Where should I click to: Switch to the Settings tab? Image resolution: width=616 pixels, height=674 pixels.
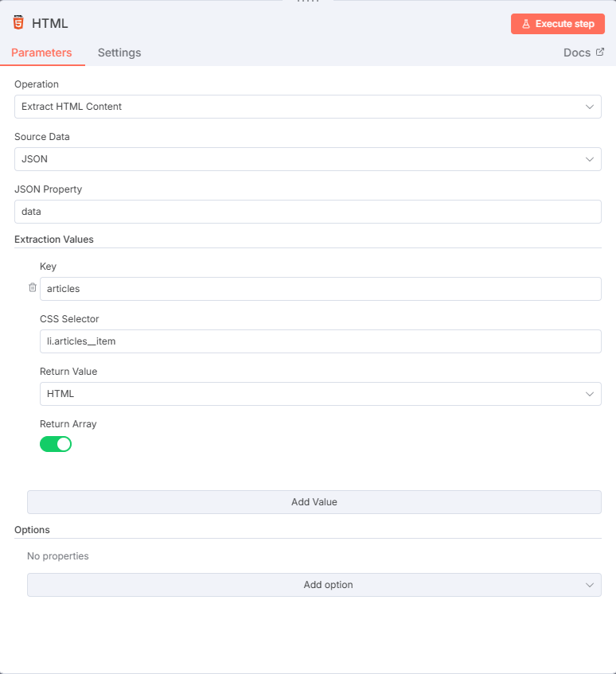point(119,53)
